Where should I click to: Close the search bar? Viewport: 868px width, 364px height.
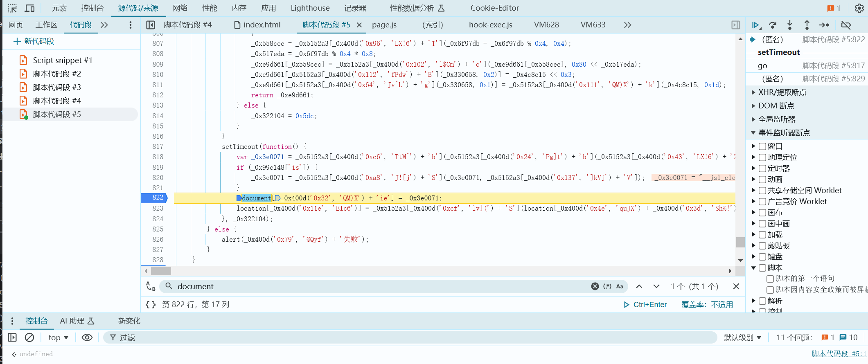[736, 286]
